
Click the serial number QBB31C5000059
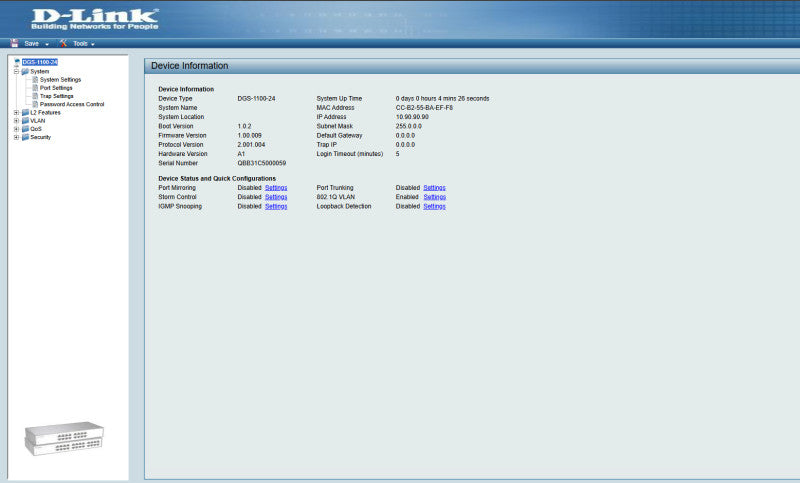click(261, 163)
